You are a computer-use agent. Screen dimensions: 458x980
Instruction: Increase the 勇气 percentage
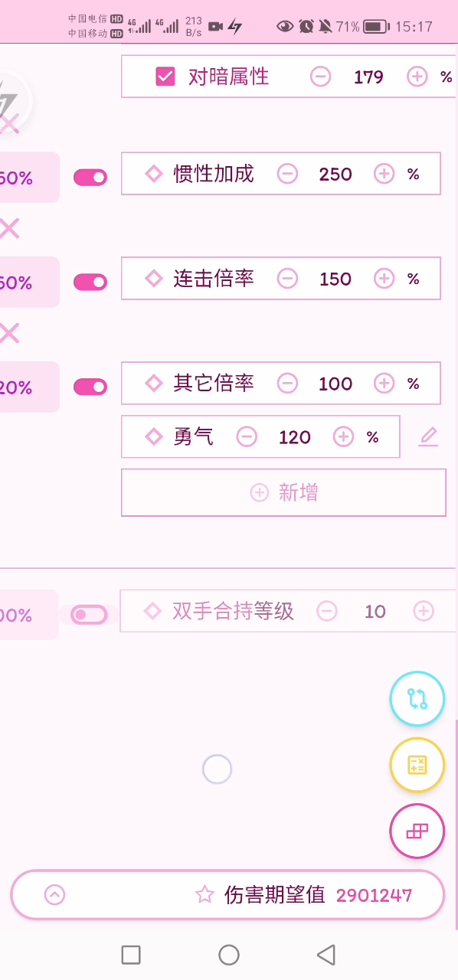[x=343, y=437]
